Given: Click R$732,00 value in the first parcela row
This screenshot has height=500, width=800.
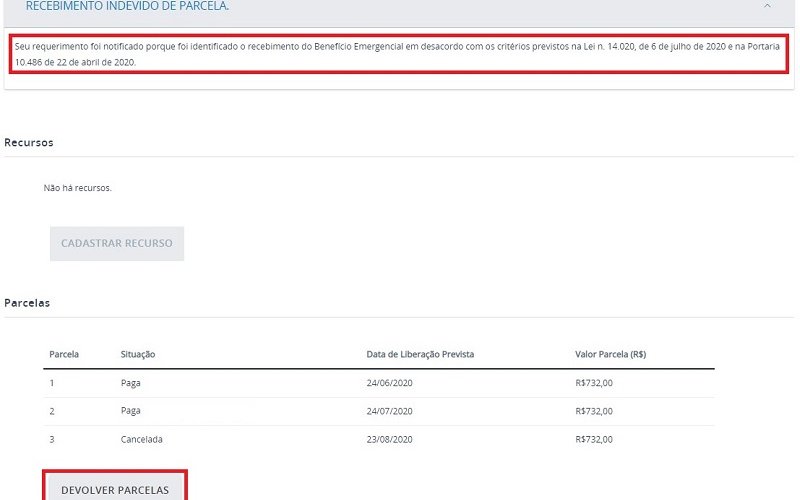Looking at the screenshot, I should tap(594, 383).
